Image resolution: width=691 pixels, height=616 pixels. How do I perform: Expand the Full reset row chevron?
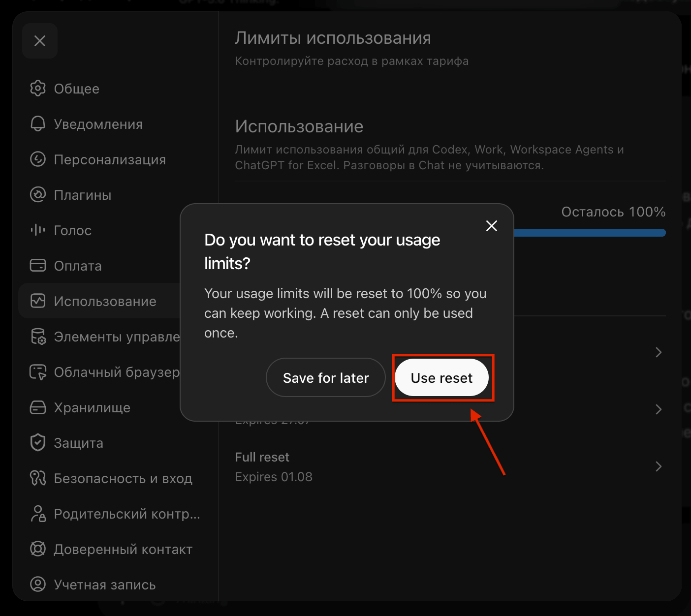659,466
